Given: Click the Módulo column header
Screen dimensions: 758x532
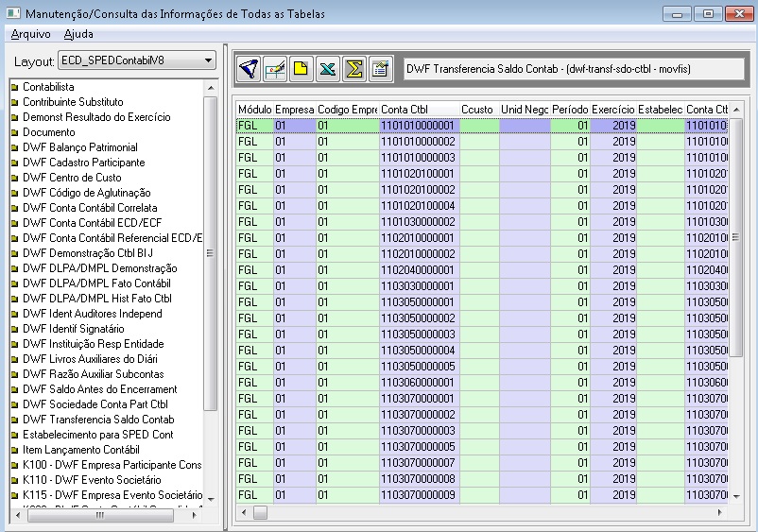Looking at the screenshot, I should coord(255,110).
